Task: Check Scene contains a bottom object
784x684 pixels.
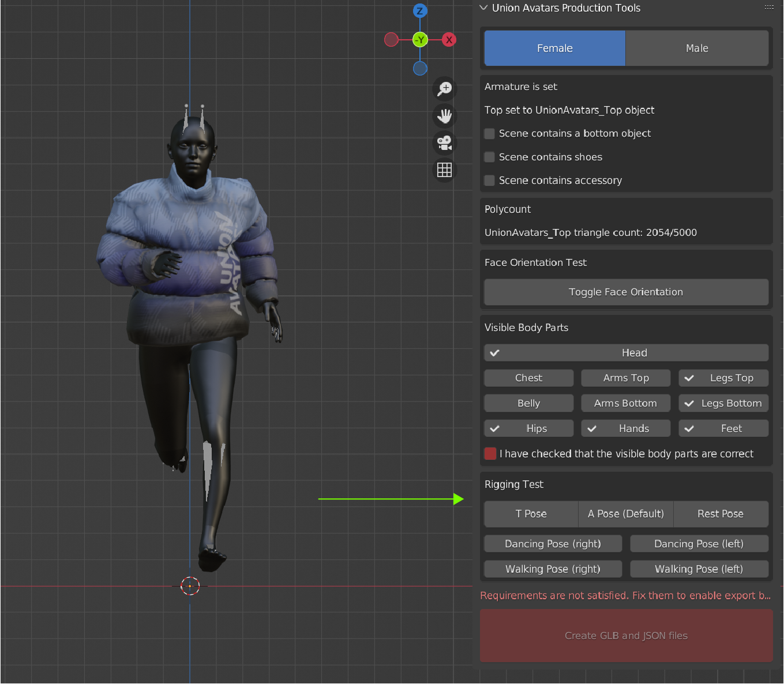Action: tap(490, 134)
